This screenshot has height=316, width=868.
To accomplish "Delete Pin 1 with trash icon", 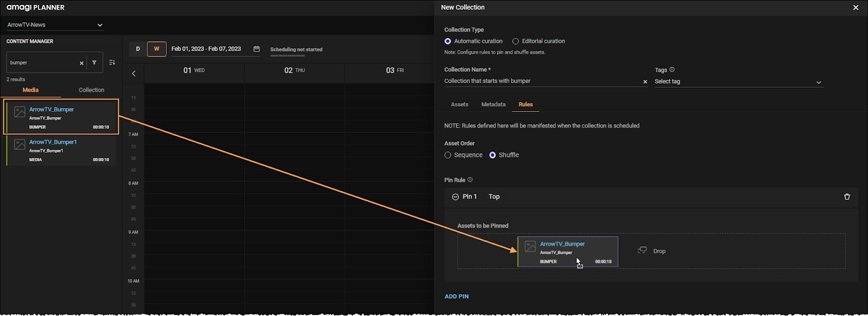I will pos(847,197).
